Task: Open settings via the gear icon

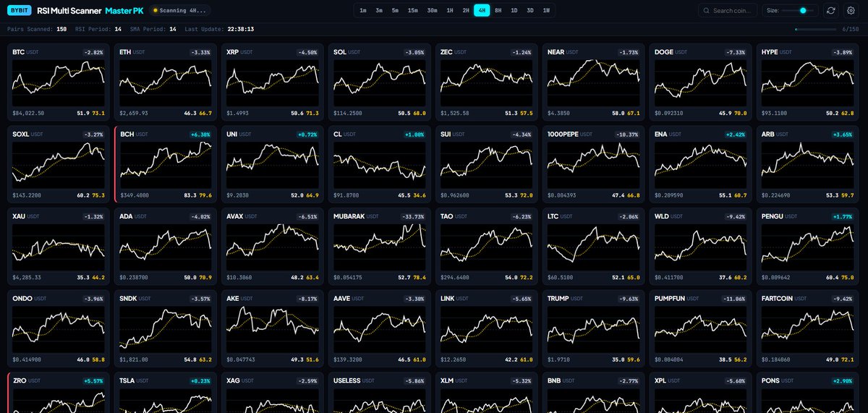Action: coord(851,10)
